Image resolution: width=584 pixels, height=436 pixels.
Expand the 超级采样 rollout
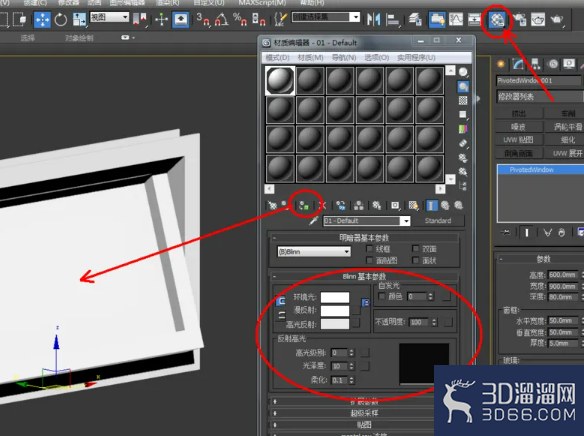pos(364,413)
